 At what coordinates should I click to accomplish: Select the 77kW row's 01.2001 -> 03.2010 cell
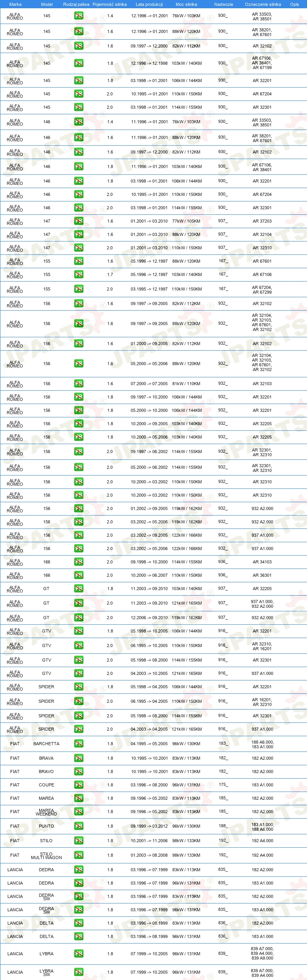pos(149,221)
